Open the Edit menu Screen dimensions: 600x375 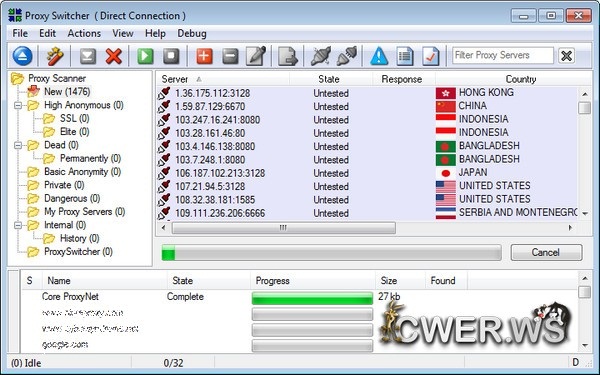47,34
